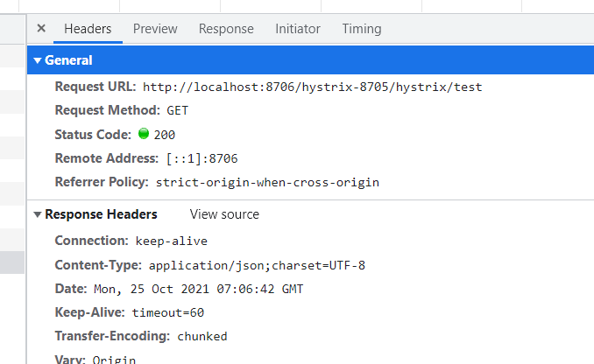Select the Initiator tab
594x364 pixels.
[x=298, y=29]
